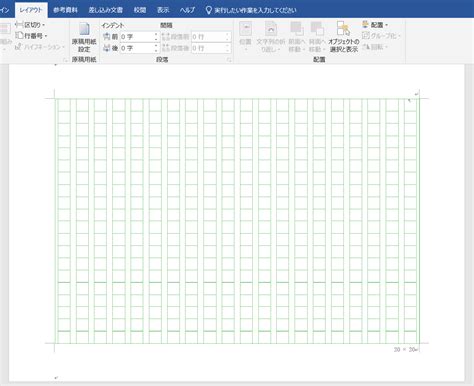Open the 段落 paragraph dialog launcher
The height and width of the screenshot is (386, 474).
click(x=229, y=60)
